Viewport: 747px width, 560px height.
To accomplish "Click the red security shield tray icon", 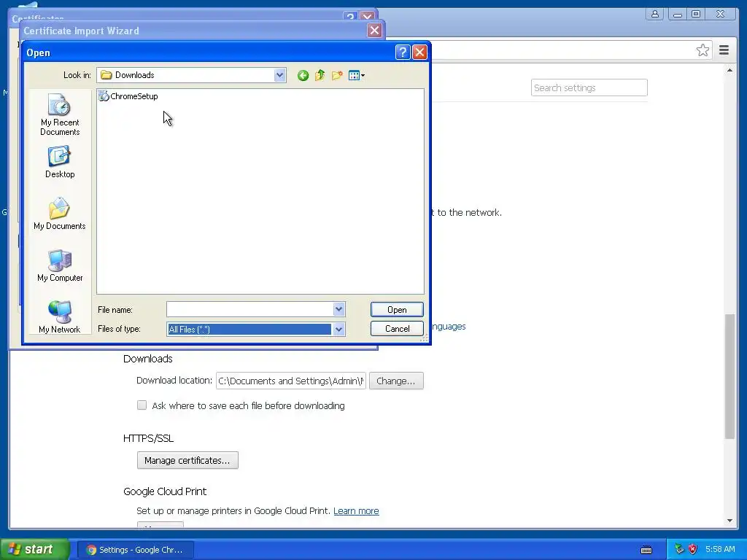I will 693,549.
